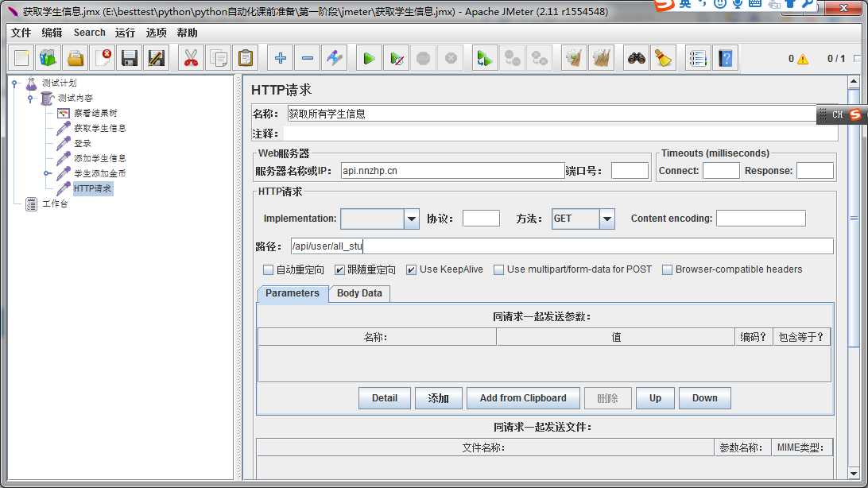Viewport: 868px width, 488px height.
Task: Open the 运行 menu
Action: click(x=125, y=33)
